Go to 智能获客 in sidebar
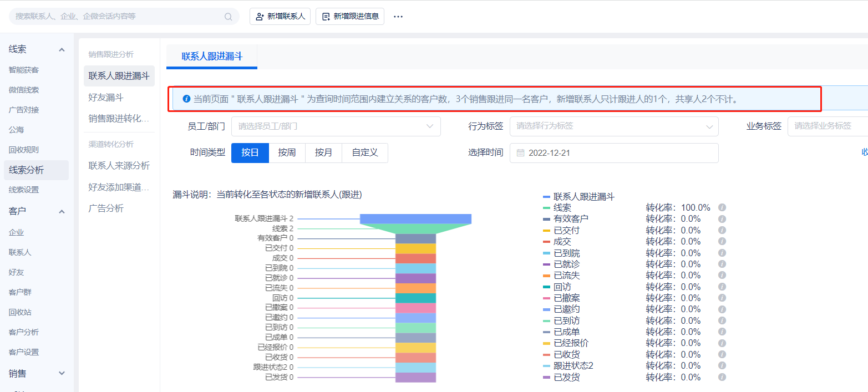The image size is (868, 392). [x=24, y=70]
